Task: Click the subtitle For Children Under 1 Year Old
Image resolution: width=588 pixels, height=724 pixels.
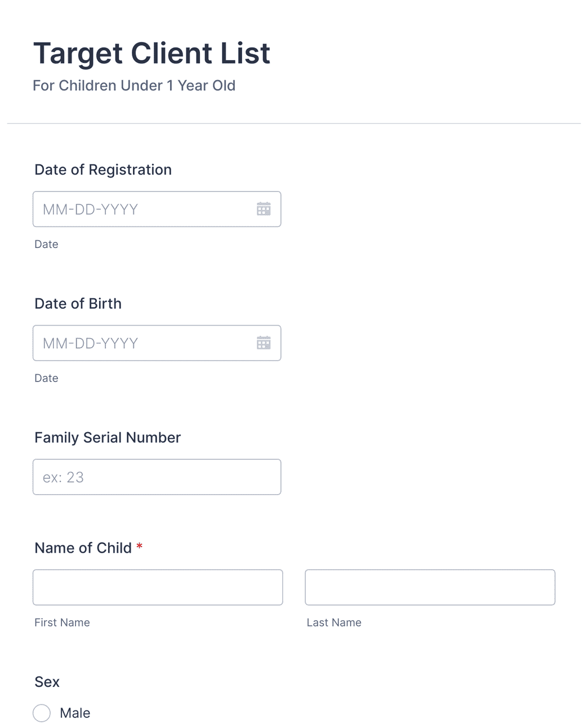Action: (x=134, y=86)
